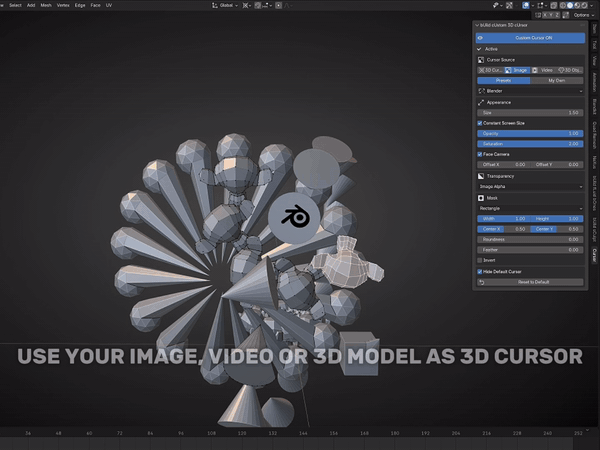The width and height of the screenshot is (600, 450).
Task: Open the gizmo options dropdown arrow
Action: point(517,5)
